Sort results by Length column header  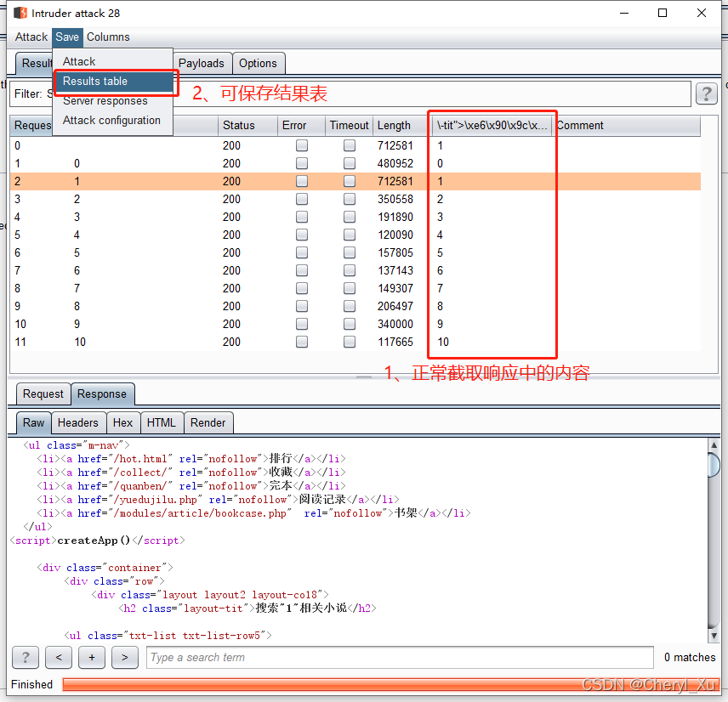click(x=394, y=125)
